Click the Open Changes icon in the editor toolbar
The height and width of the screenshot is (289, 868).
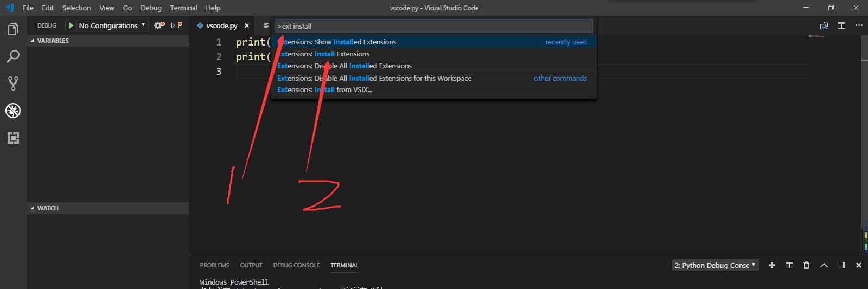824,25
